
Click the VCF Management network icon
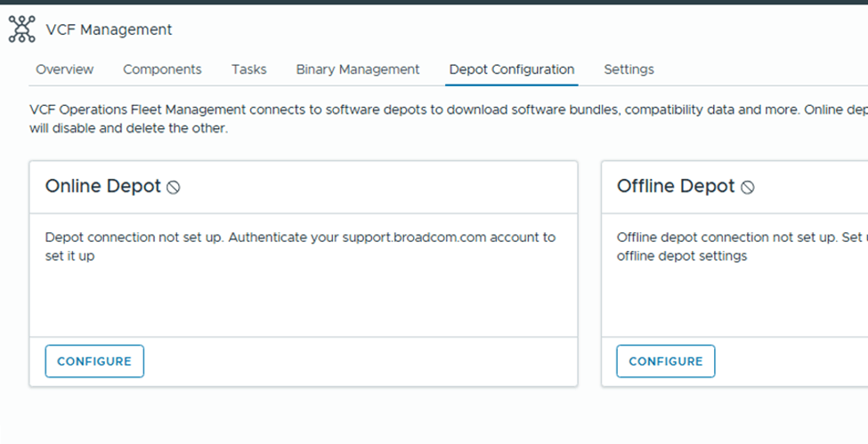tap(20, 29)
